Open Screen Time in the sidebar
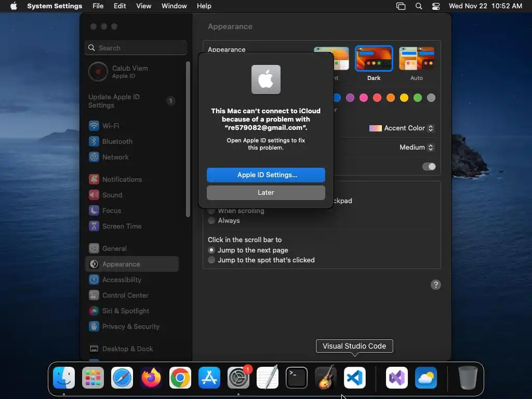The height and width of the screenshot is (399, 532). coord(132,227)
